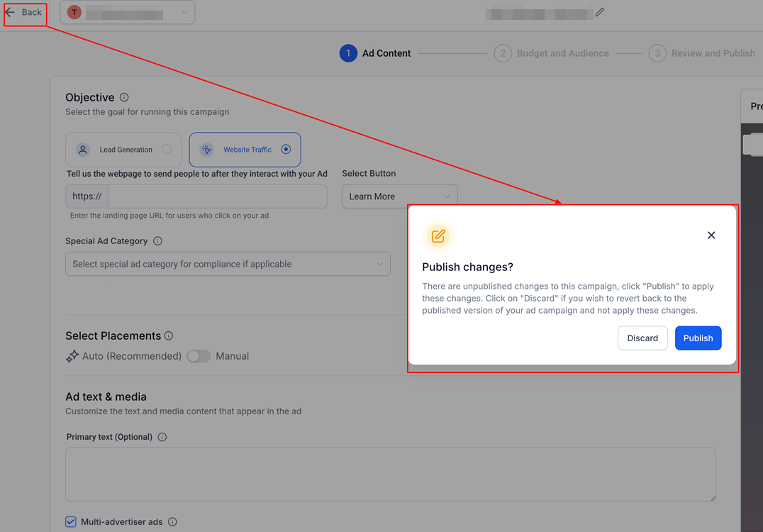Click the Manual placement label
The image size is (763, 532).
(x=232, y=356)
